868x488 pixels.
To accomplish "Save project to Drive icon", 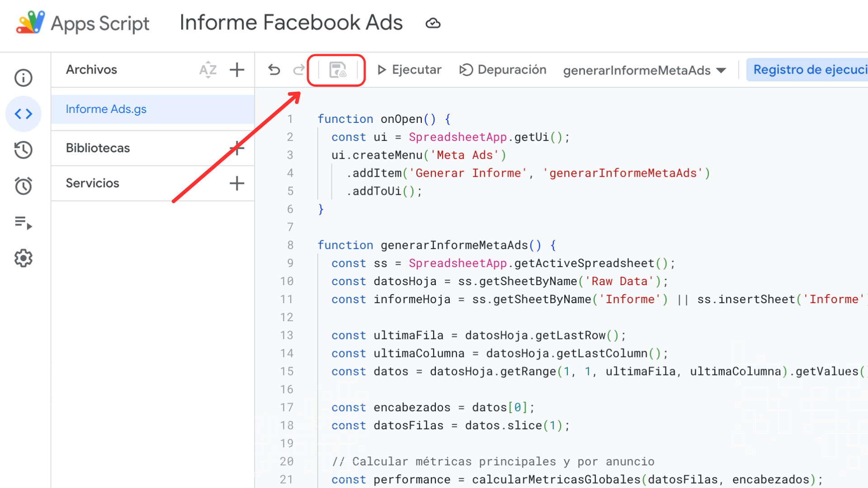I will (x=337, y=70).
